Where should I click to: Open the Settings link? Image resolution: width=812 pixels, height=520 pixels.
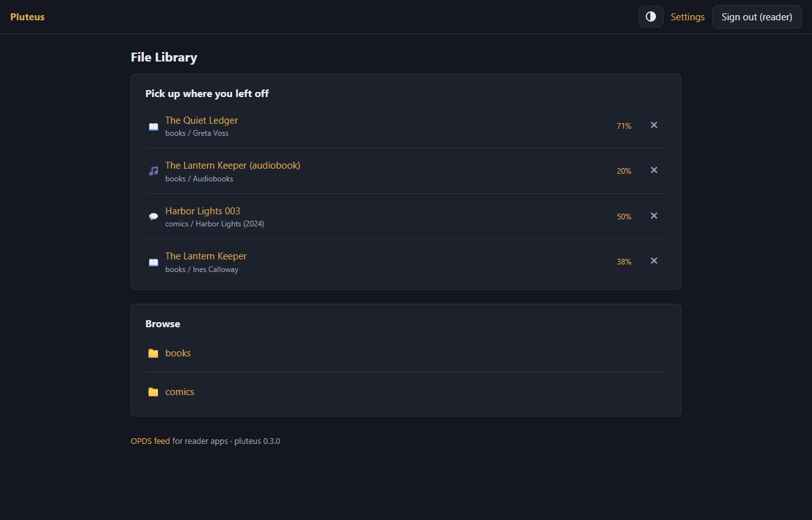688,17
